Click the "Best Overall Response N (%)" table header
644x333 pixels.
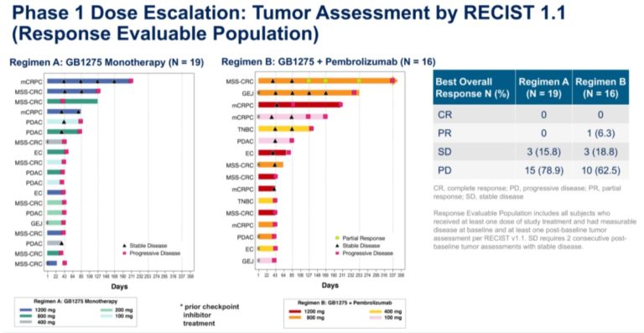pos(473,87)
